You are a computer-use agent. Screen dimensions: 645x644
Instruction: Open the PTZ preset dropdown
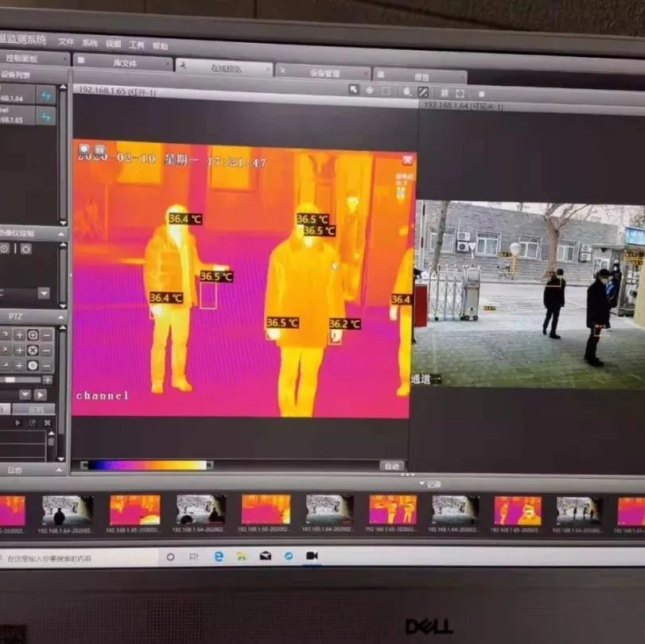click(x=25, y=395)
